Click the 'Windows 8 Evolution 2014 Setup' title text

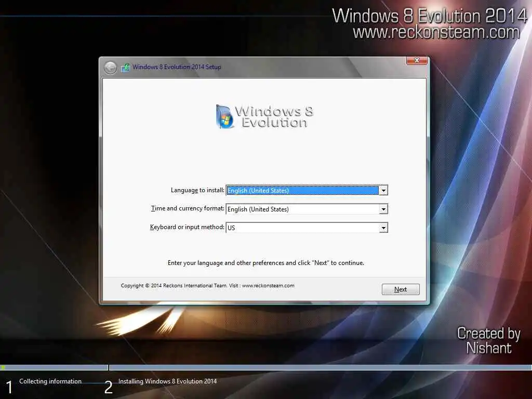177,67
